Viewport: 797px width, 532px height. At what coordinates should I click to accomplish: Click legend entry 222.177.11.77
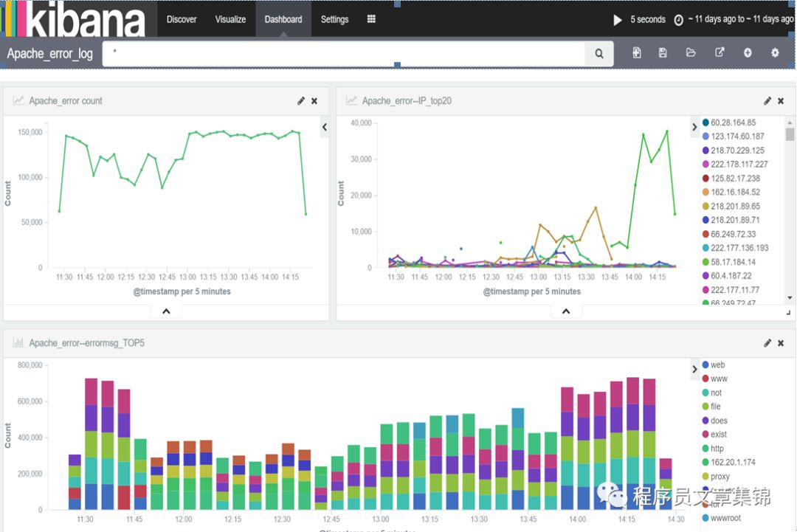point(735,290)
